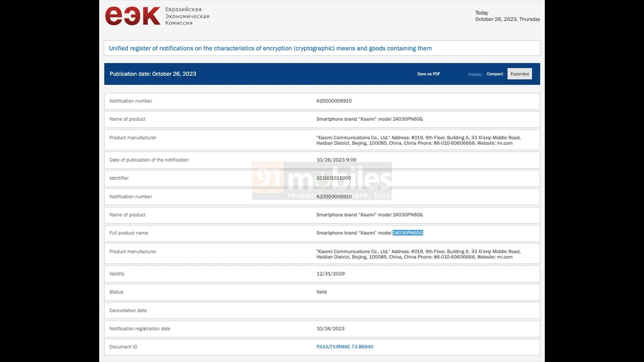Click the Status value Valid

point(322,292)
